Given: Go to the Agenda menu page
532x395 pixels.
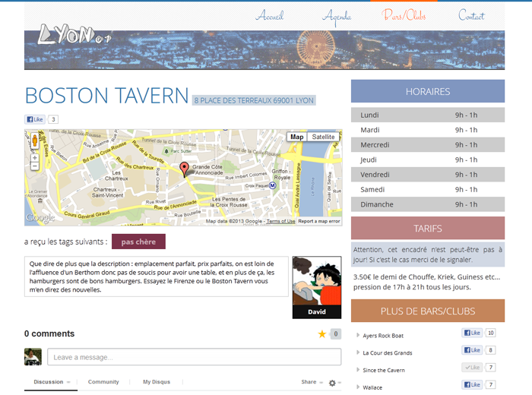Looking at the screenshot, I should 337,15.
